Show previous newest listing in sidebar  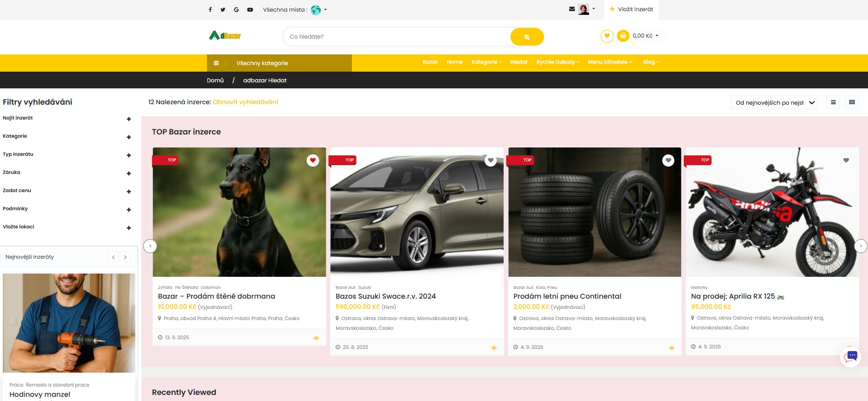click(113, 257)
